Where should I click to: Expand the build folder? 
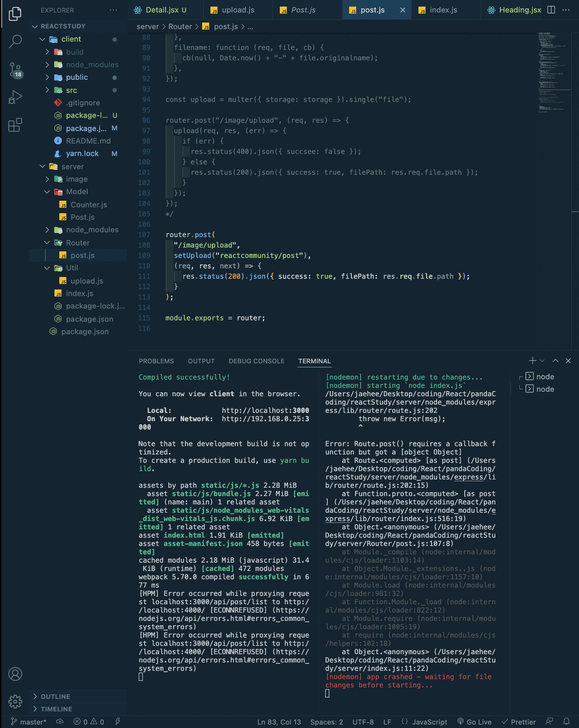(78, 52)
